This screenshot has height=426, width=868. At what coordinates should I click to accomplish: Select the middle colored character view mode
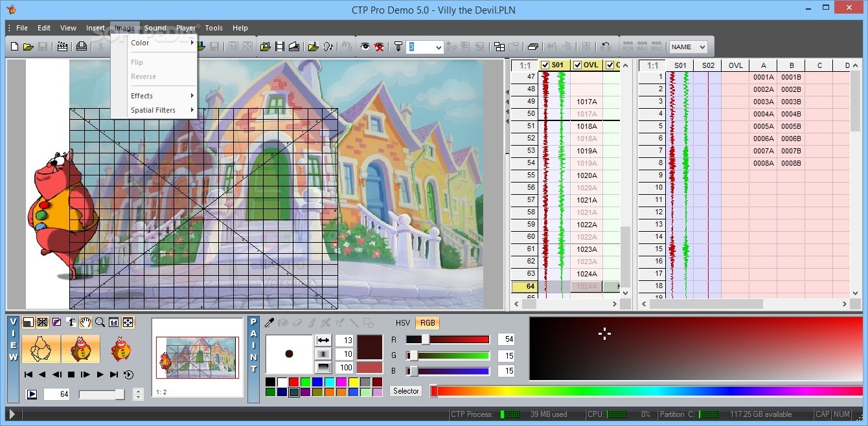click(x=80, y=348)
